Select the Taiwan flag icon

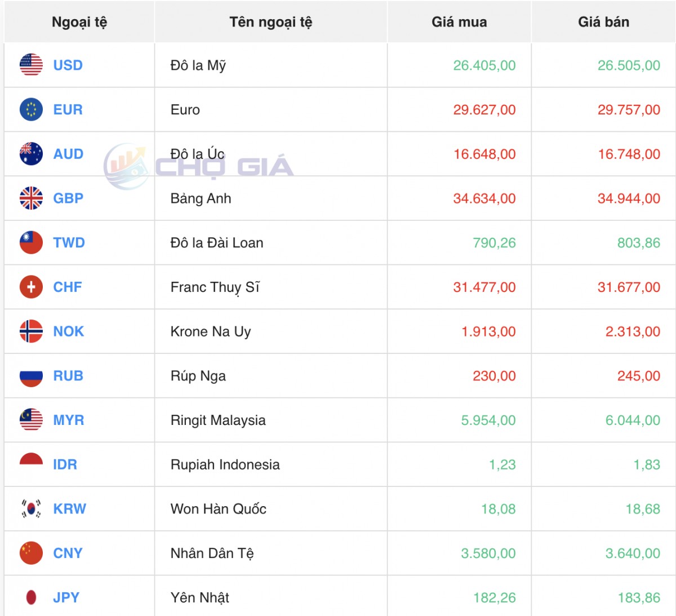click(x=31, y=242)
